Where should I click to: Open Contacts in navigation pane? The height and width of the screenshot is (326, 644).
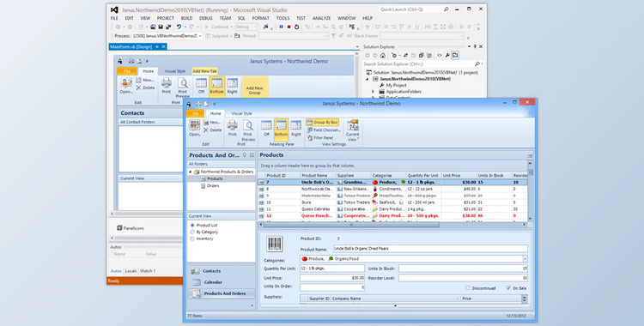[221, 271]
